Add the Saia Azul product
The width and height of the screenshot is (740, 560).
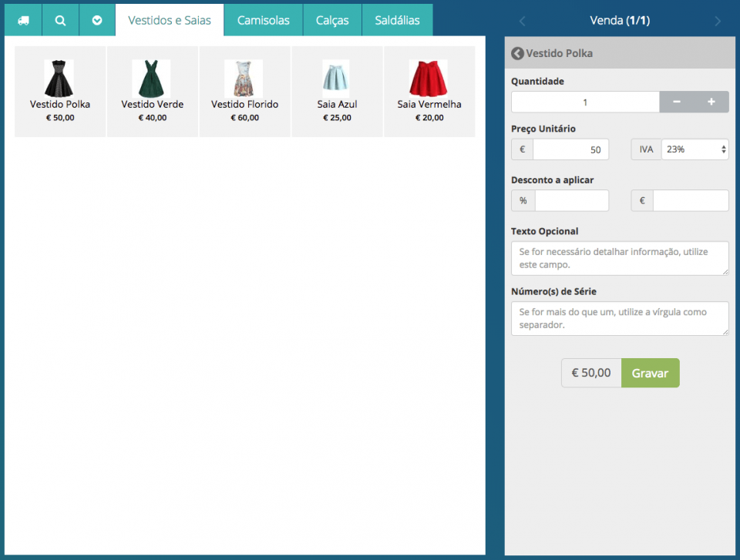(x=337, y=91)
